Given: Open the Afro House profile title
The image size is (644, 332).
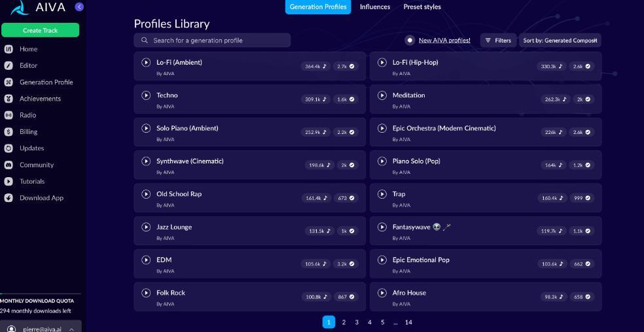Looking at the screenshot, I should [x=409, y=293].
